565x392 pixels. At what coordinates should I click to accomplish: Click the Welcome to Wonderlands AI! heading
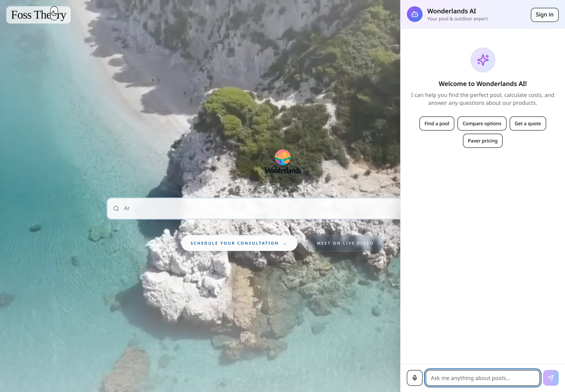click(483, 84)
